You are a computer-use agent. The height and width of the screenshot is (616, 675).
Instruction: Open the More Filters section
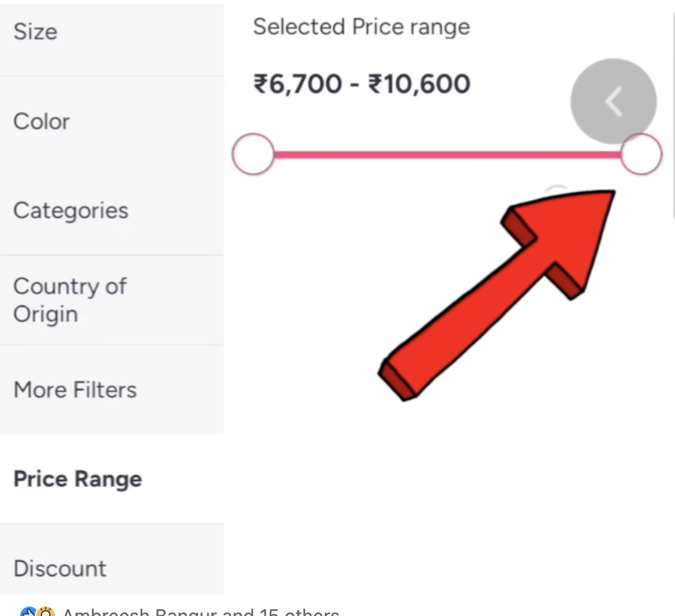[x=74, y=389]
